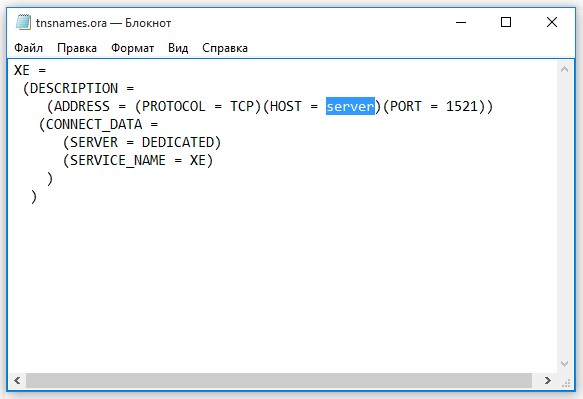Viewport: 583px width, 399px height.
Task: Minimize the Notepad window
Action: point(461,22)
